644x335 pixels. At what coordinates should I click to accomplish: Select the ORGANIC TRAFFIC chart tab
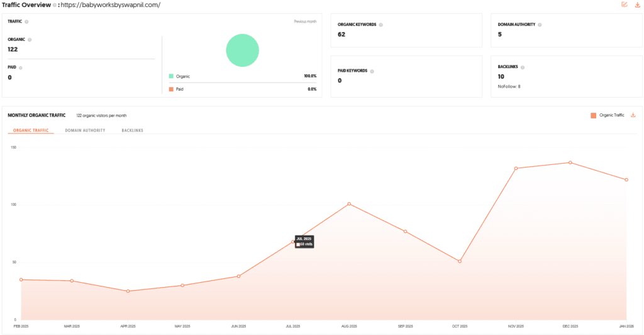[x=31, y=130]
